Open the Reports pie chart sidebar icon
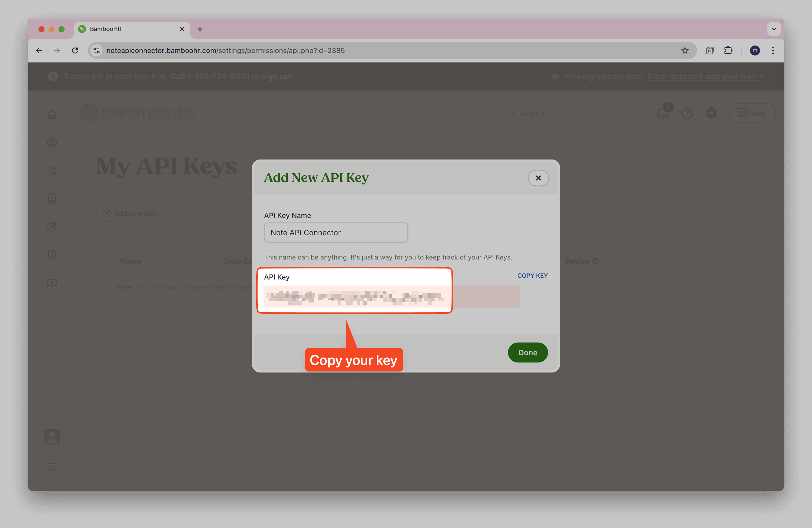Viewport: 812px width, 528px height. [x=52, y=226]
